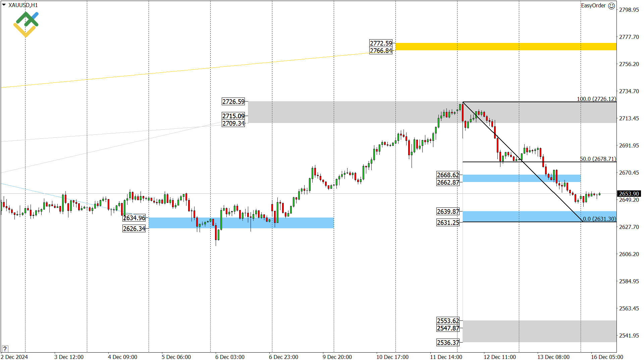Viewport: 644px width, 362px height.
Task: Click the 2639.87 blue zone label
Action: coord(448,212)
